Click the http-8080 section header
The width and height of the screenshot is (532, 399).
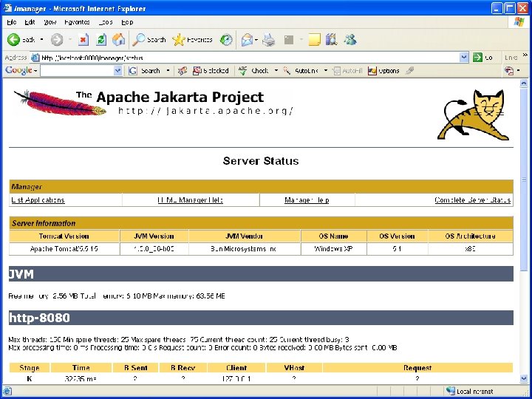261,318
